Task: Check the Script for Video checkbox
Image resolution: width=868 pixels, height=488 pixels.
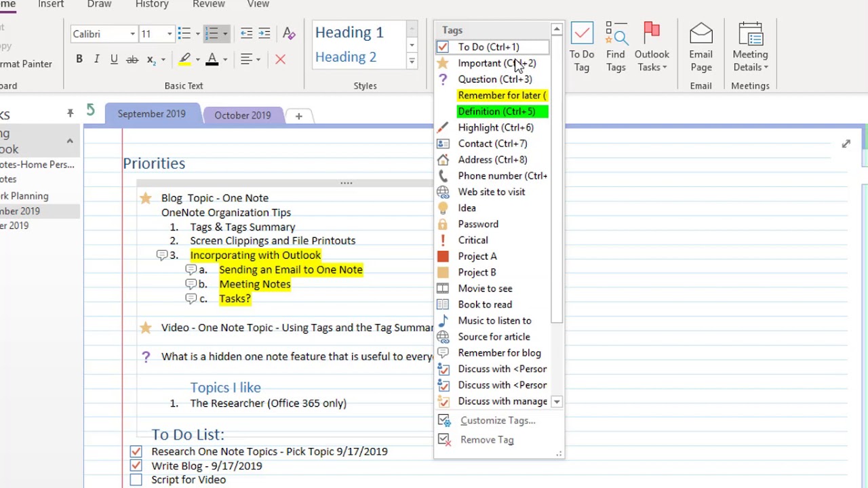Action: (x=136, y=480)
